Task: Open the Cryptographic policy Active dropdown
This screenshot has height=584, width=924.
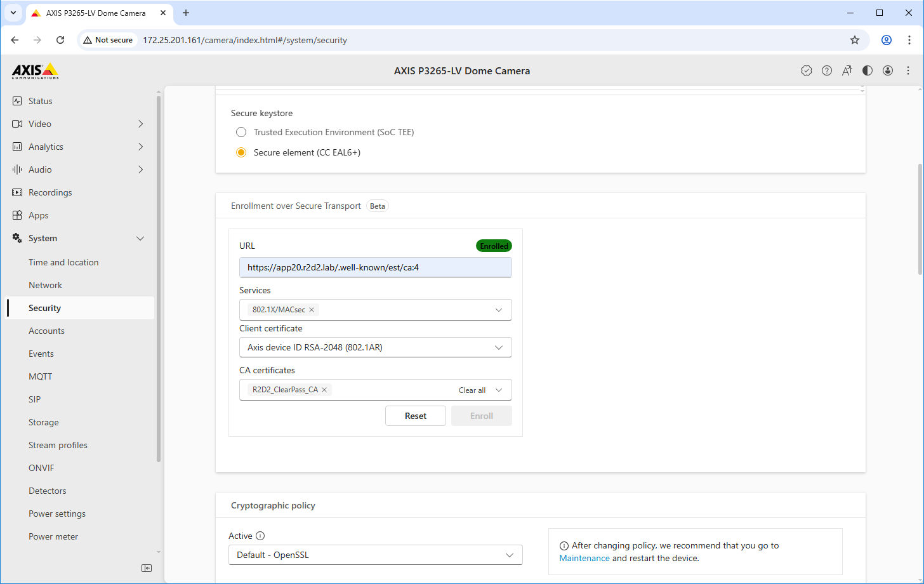Action: tap(375, 555)
